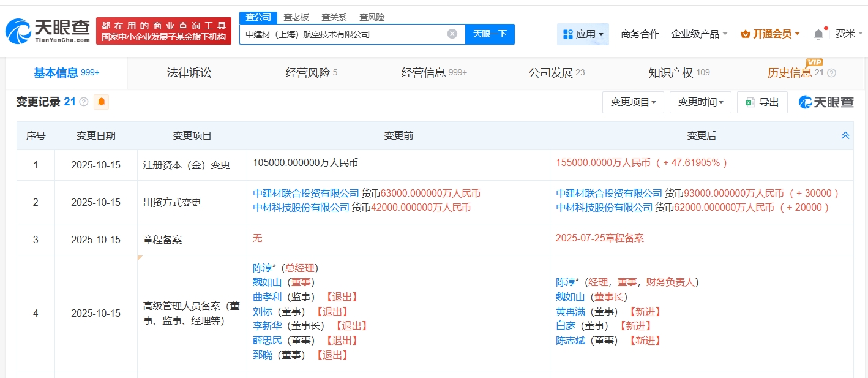This screenshot has height=378, width=868.
Task: Open the 中材科技股份有限公司 link in 变更前
Action: coord(301,208)
